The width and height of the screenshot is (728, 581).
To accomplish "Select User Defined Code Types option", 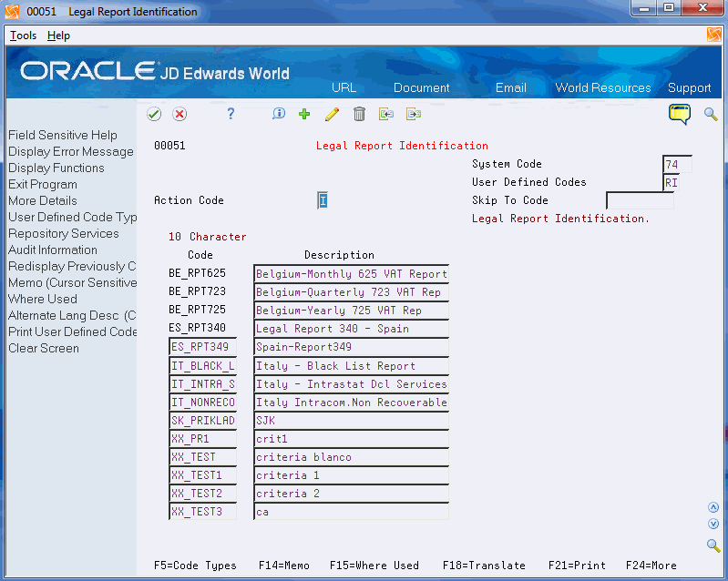I will 72,217.
